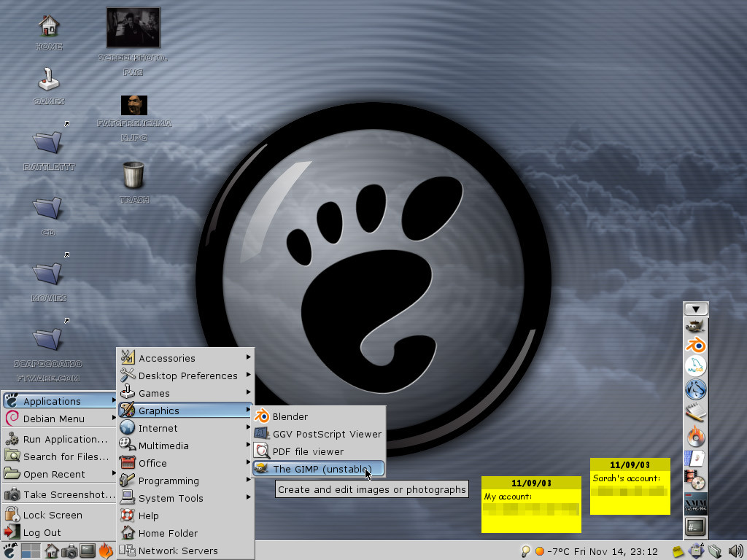This screenshot has width=747, height=560.
Task: Open the Trash desktop icon
Action: coord(134,182)
